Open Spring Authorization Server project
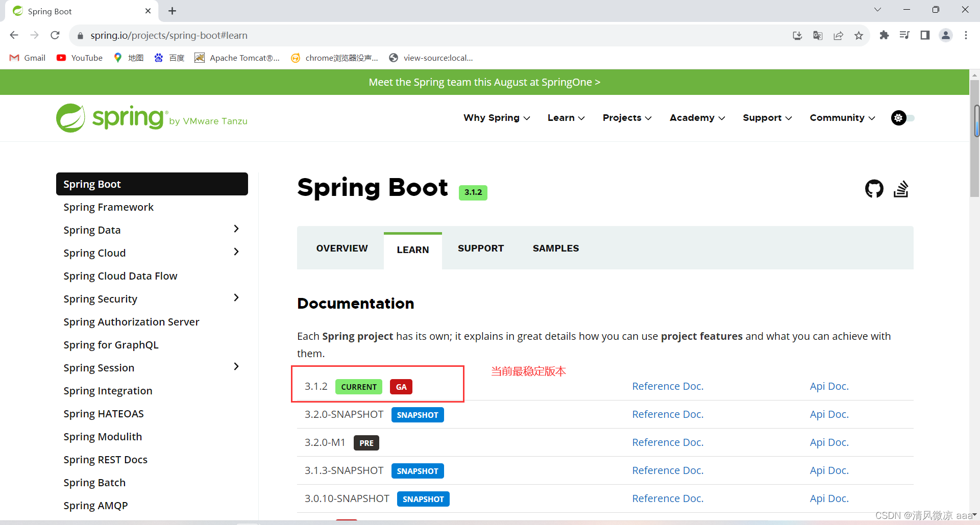This screenshot has height=525, width=980. click(x=131, y=322)
